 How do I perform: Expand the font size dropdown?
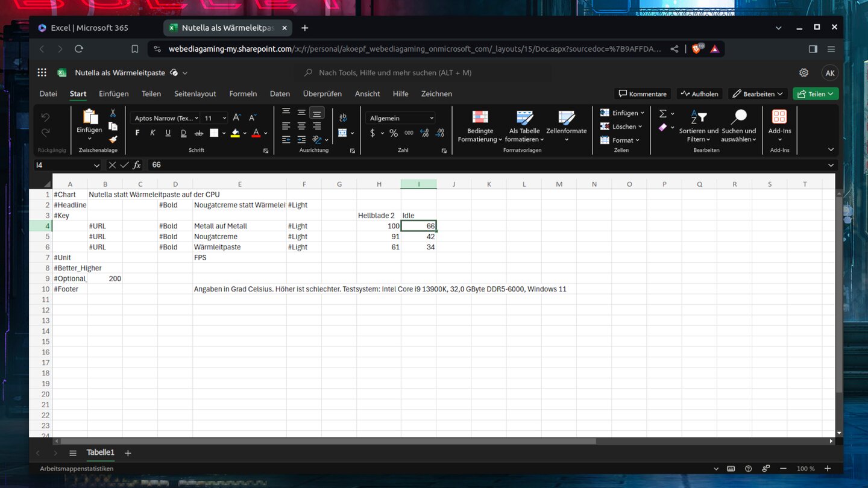click(x=224, y=118)
